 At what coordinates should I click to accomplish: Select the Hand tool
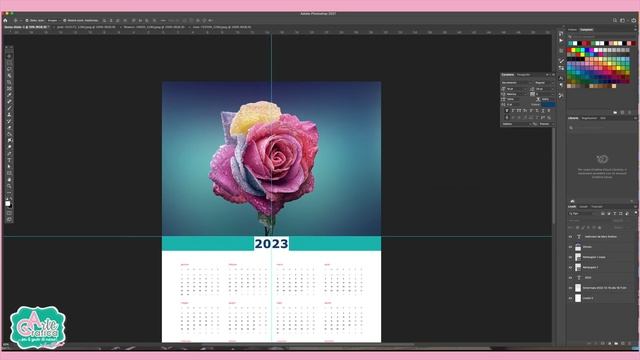click(x=9, y=180)
